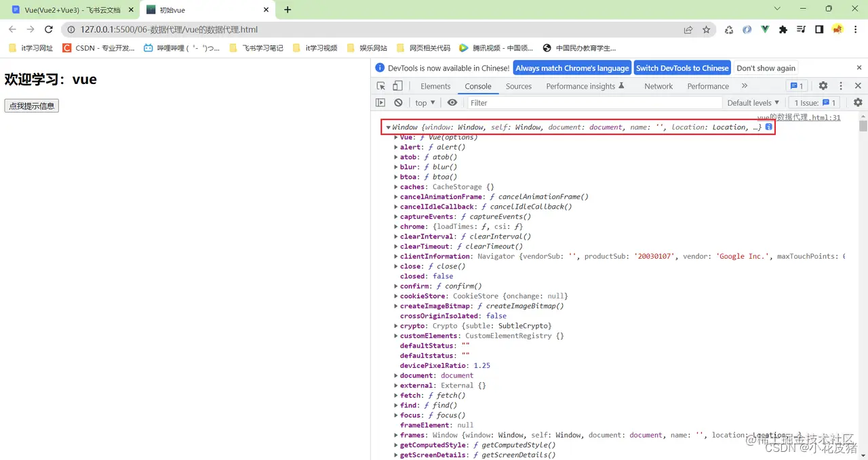Screen dimensions: 868x460
Task: Collapse the Window object tree
Action: tap(389, 127)
